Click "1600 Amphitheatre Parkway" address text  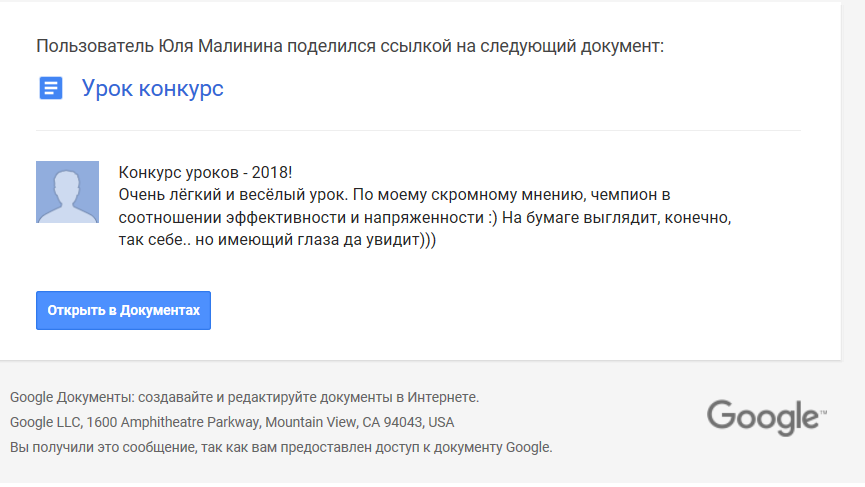(x=174, y=422)
